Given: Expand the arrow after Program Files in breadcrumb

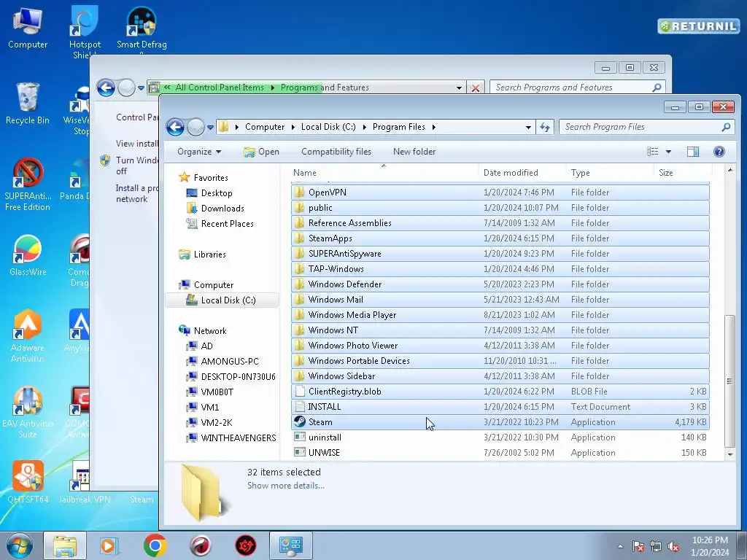Looking at the screenshot, I should point(433,127).
